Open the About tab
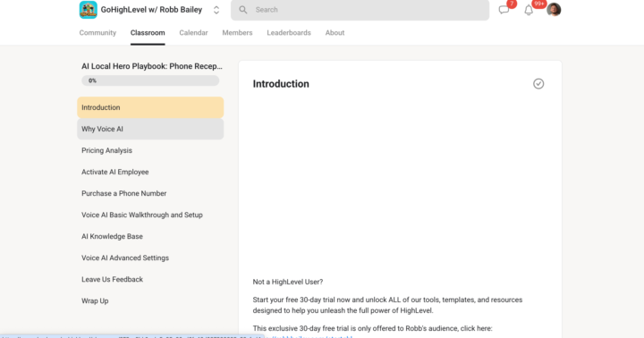 click(x=335, y=33)
